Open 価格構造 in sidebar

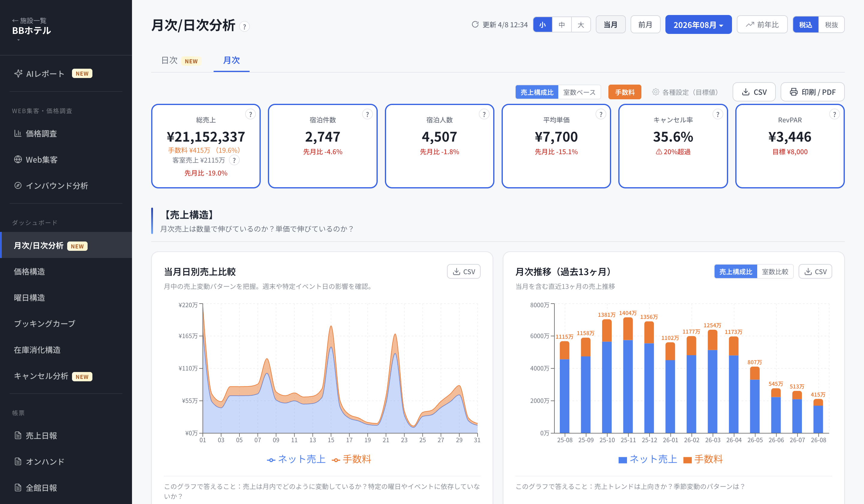(x=66, y=271)
